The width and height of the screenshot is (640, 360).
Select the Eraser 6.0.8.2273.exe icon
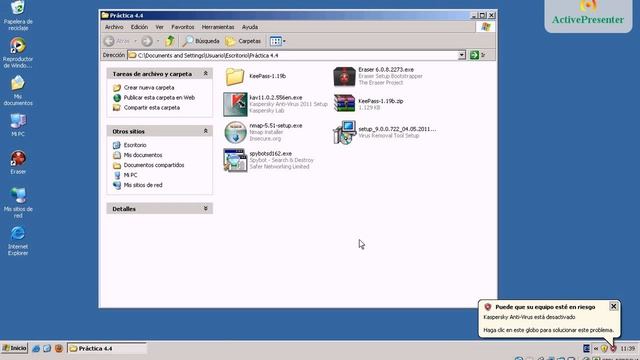coord(344,76)
